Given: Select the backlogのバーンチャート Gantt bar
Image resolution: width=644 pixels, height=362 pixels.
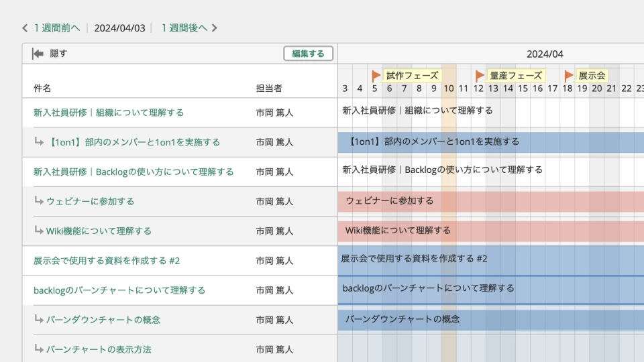Looking at the screenshot, I should pos(491,290).
